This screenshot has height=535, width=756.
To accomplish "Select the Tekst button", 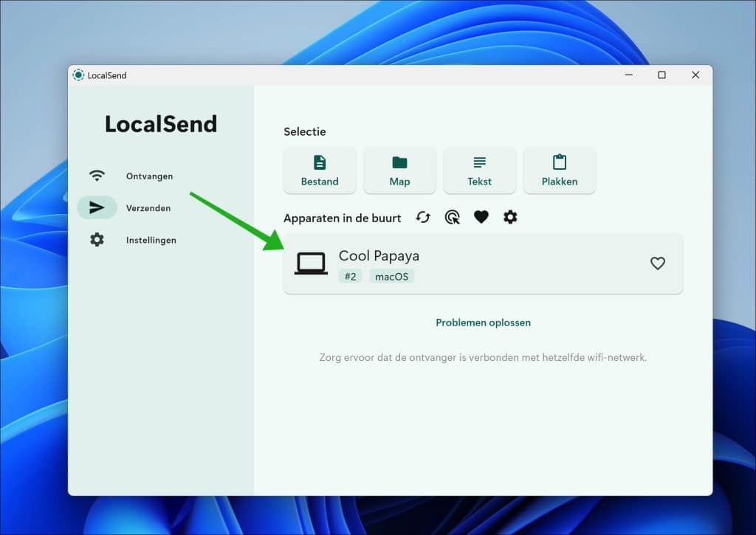I will [x=479, y=170].
